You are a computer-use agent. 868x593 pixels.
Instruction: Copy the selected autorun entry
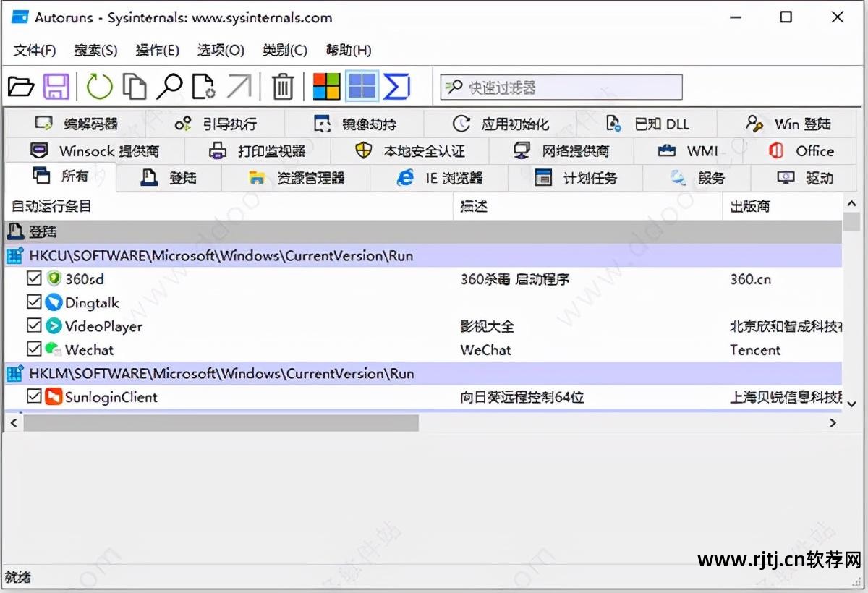135,86
